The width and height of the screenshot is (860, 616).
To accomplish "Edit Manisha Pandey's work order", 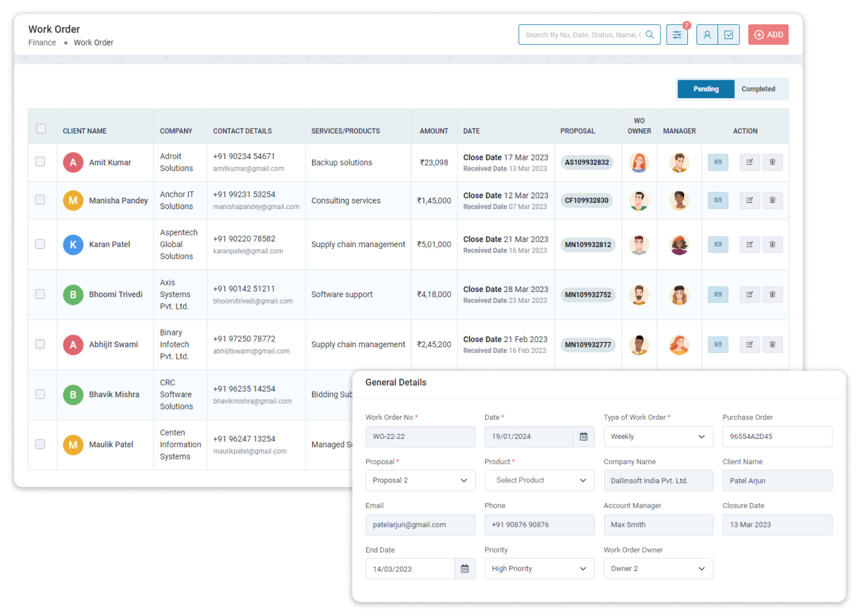I will tap(750, 200).
